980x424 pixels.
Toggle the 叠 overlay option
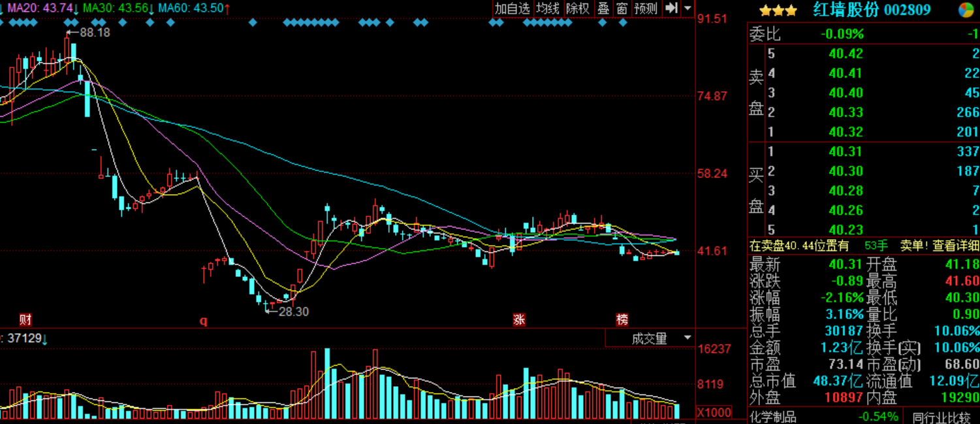603,8
